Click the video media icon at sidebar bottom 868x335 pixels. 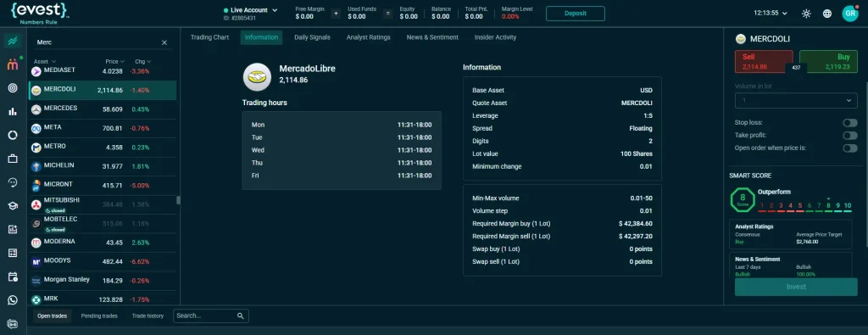(x=13, y=323)
